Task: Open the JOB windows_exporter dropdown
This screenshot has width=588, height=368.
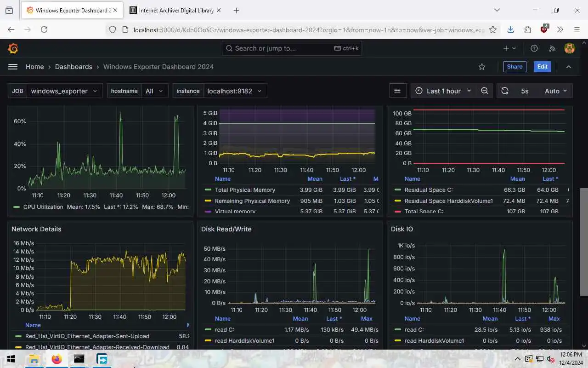Action: click(55, 91)
